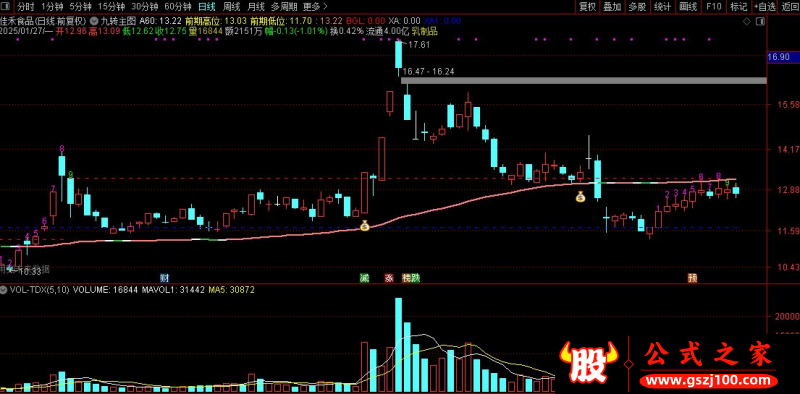Click the money bag marker below the 14.17 level

581,196
